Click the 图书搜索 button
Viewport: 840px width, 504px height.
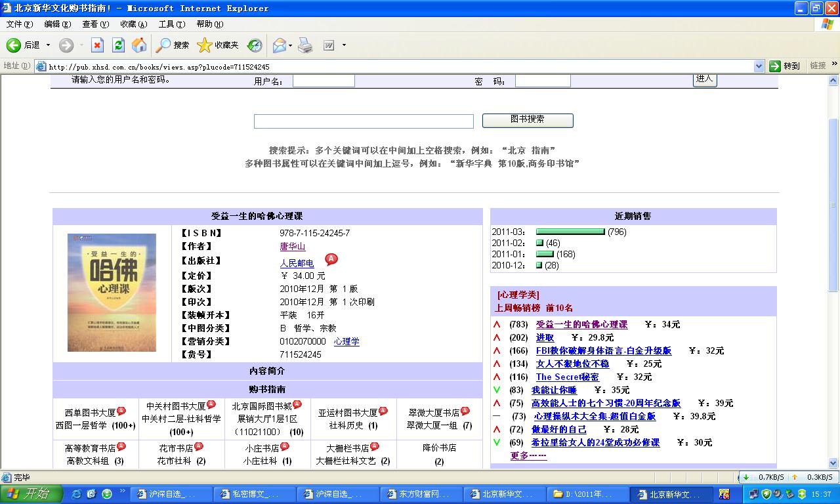(528, 120)
